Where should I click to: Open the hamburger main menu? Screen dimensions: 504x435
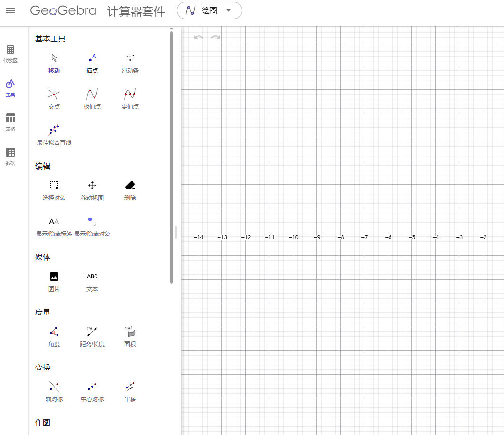tap(10, 10)
